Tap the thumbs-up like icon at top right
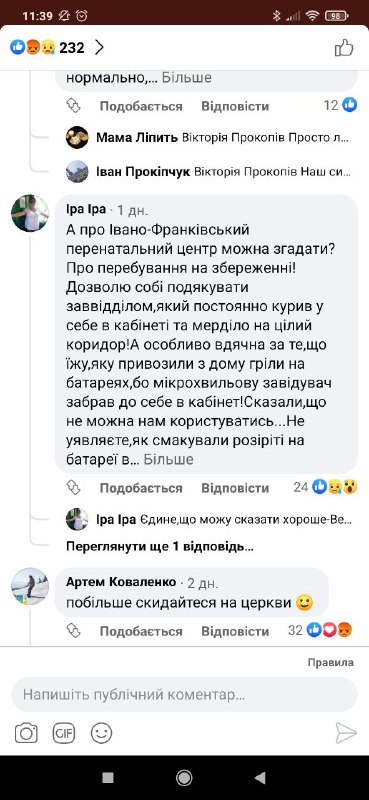Viewport: 369px width, 800px height. [x=344, y=48]
